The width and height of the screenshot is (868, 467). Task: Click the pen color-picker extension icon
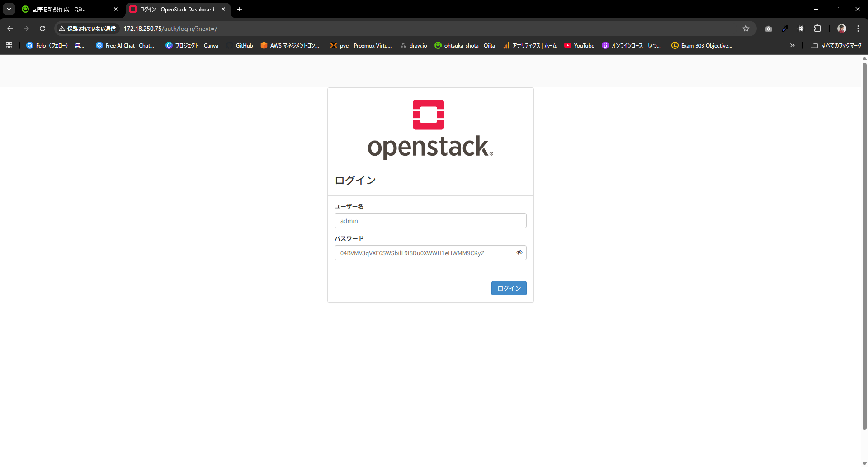[x=785, y=29]
